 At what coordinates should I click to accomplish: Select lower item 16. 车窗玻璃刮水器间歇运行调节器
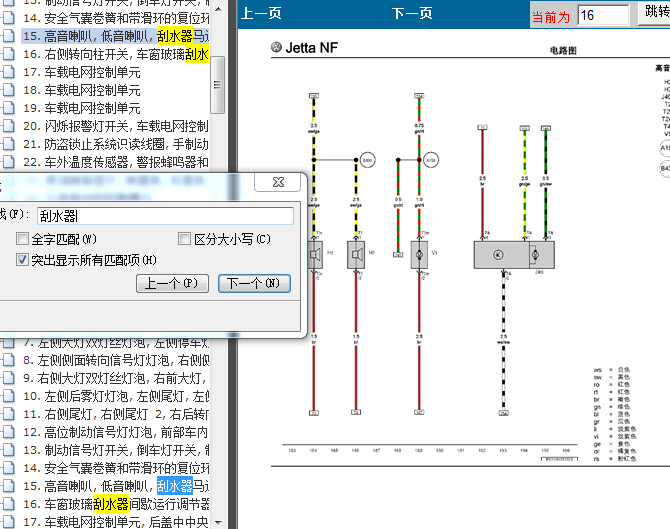116,504
